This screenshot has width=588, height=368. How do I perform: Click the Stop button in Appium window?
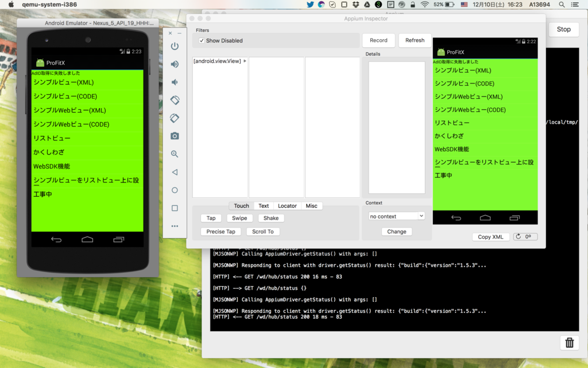pyautogui.click(x=564, y=29)
